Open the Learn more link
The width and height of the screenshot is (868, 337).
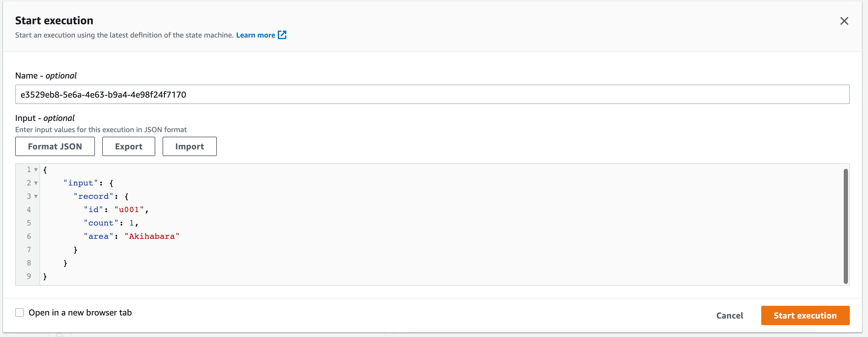point(255,35)
